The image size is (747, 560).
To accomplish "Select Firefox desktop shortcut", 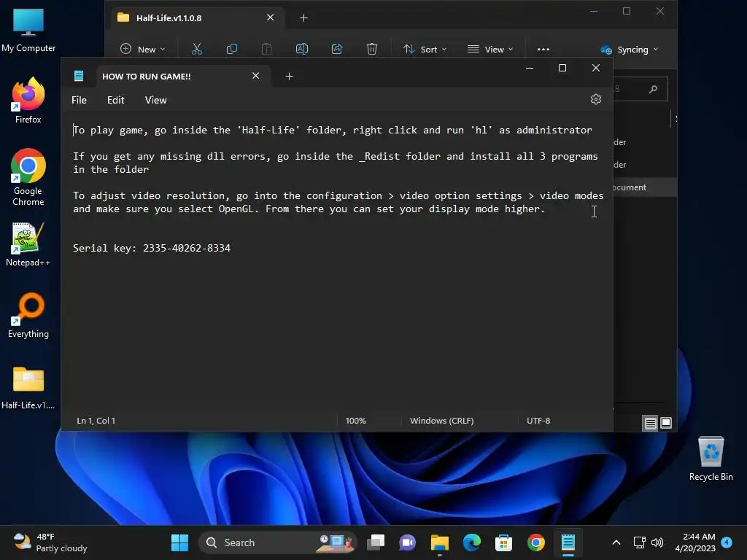I will point(28,100).
